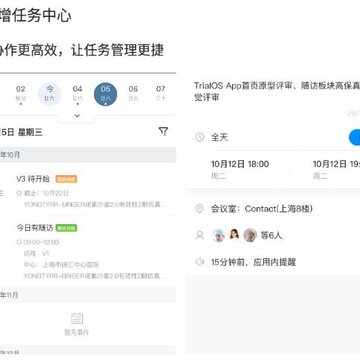Click the reminder speaker icon
The image size is (360, 360).
[x=200, y=262]
